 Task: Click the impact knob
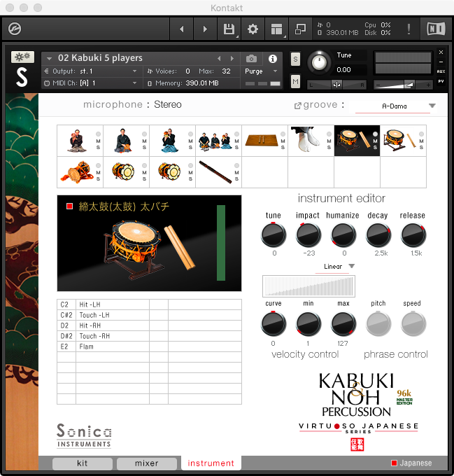coord(308,234)
